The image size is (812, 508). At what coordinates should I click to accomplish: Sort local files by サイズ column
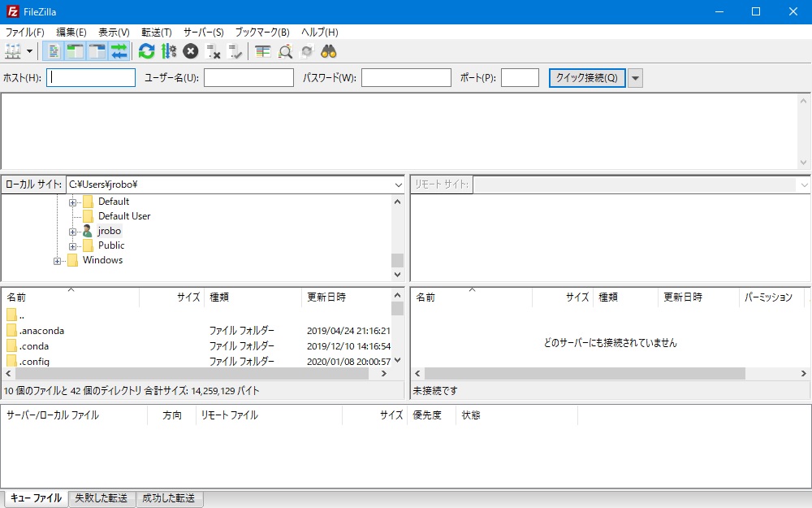coord(172,297)
